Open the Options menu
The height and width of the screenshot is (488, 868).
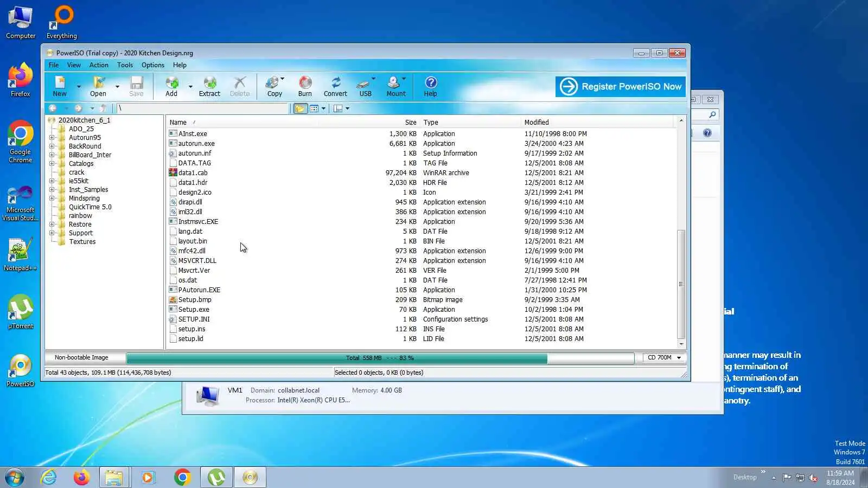(x=153, y=65)
